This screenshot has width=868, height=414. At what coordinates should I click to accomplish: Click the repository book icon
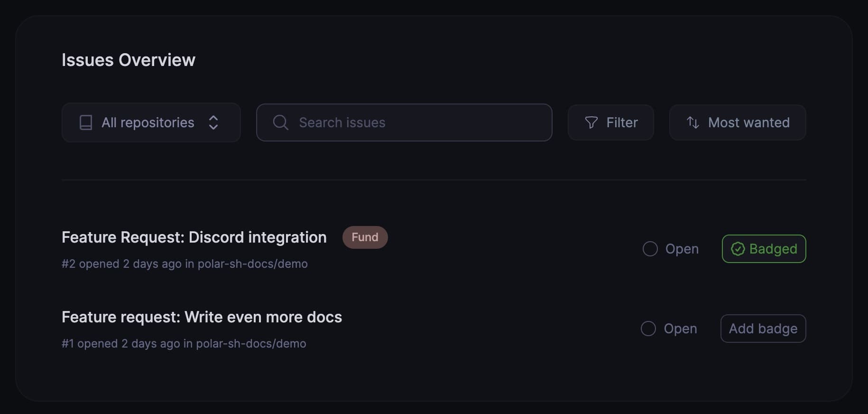[x=86, y=122]
